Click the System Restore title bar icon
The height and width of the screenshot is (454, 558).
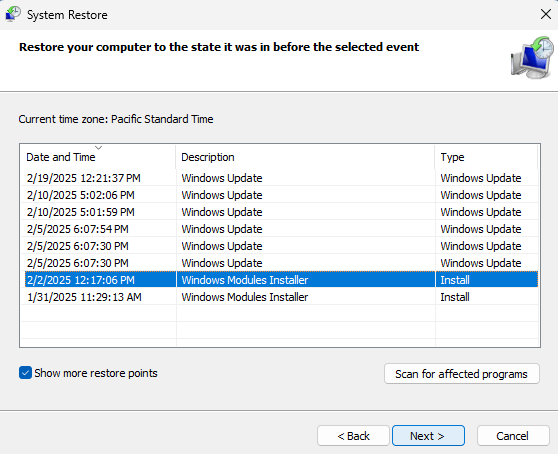13,14
